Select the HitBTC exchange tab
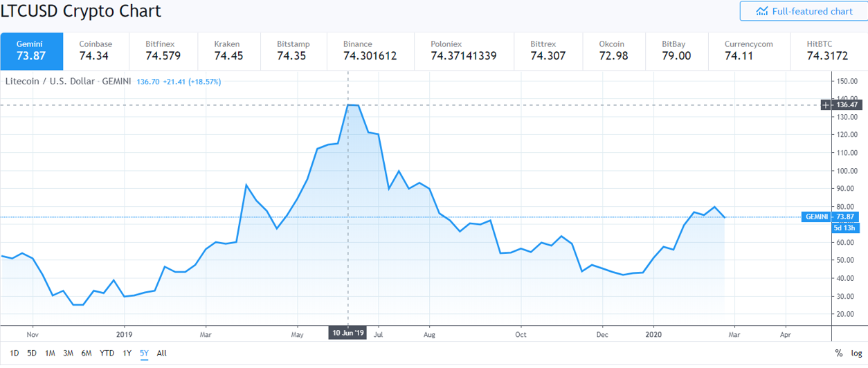The height and width of the screenshot is (368, 868). (827, 50)
